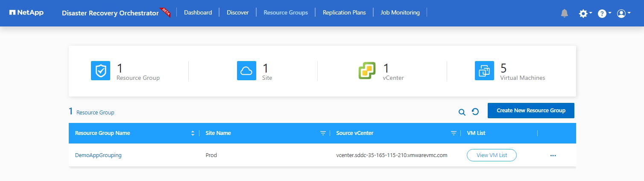Open the Replication Plans tab
Viewport: 644px width, 181px height.
point(344,12)
